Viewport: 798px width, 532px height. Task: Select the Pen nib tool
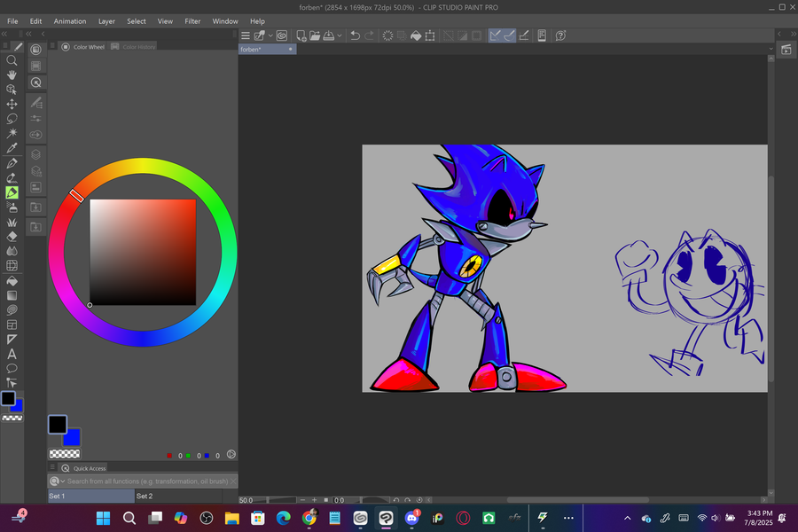point(12,163)
